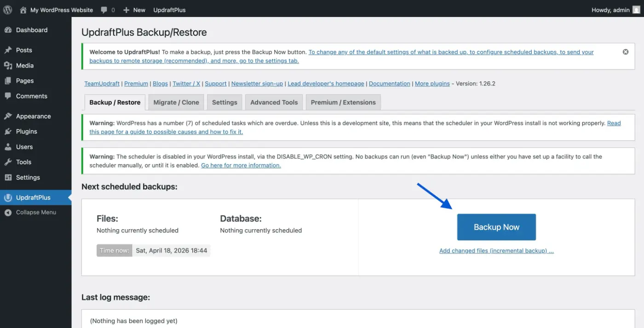Click the Posts pushpin icon
This screenshot has width=644, height=328.
pyautogui.click(x=8, y=50)
